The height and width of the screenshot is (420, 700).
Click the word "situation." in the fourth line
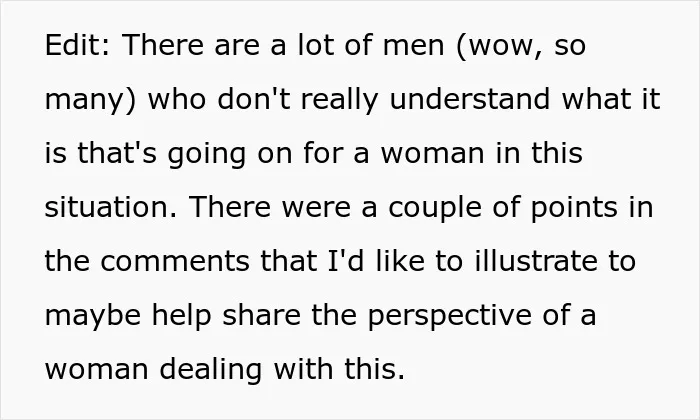pyautogui.click(x=111, y=207)
